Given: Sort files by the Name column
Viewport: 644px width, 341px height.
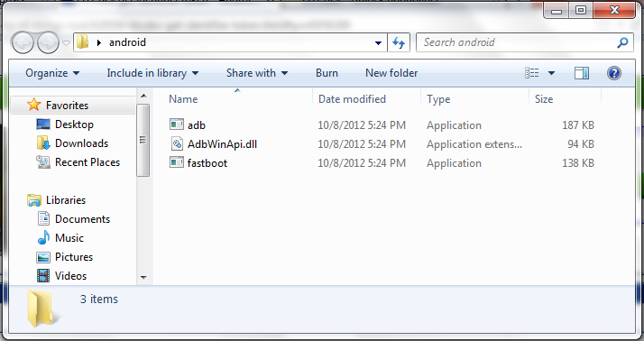Looking at the screenshot, I should 183,99.
